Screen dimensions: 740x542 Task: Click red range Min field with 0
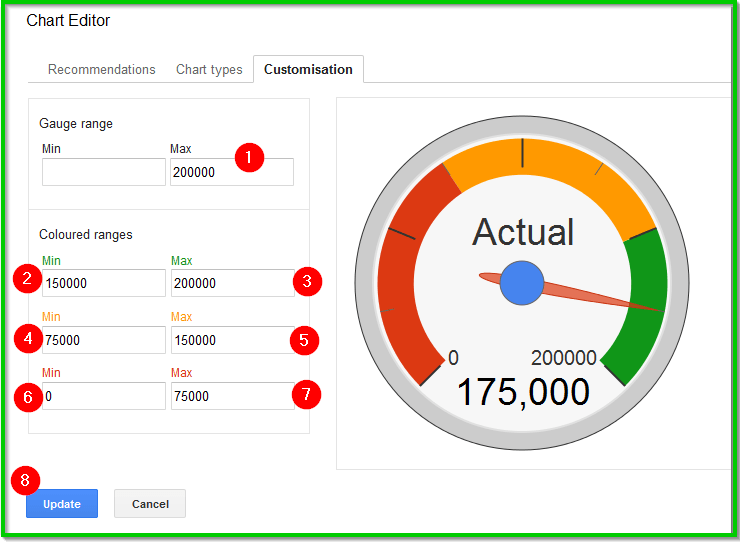(103, 396)
